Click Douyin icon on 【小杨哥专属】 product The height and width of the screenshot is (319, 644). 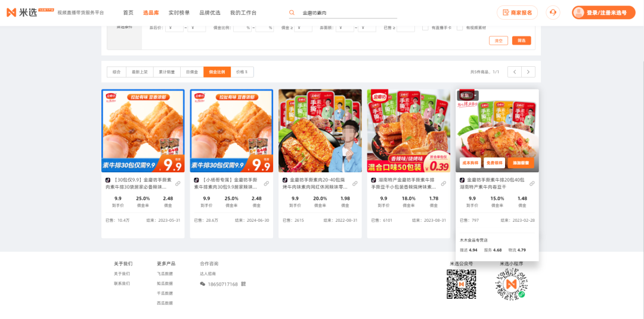pos(196,180)
